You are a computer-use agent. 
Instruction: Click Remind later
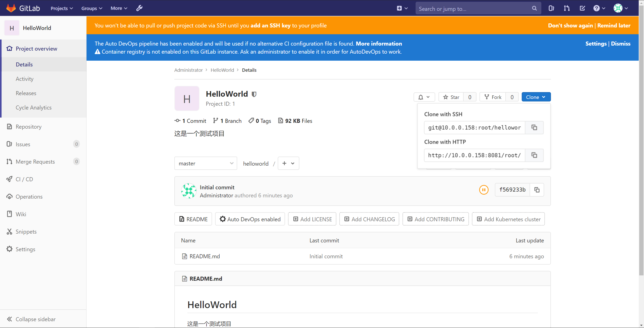(614, 25)
